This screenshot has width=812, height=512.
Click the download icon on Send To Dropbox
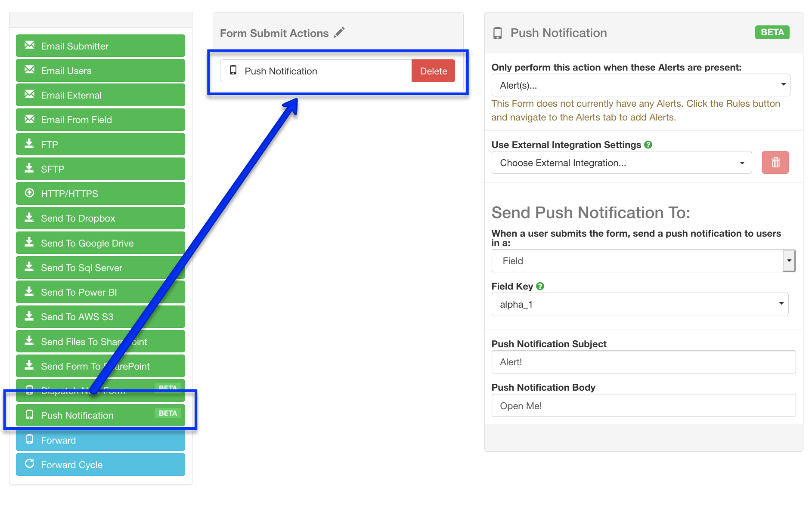(30, 218)
